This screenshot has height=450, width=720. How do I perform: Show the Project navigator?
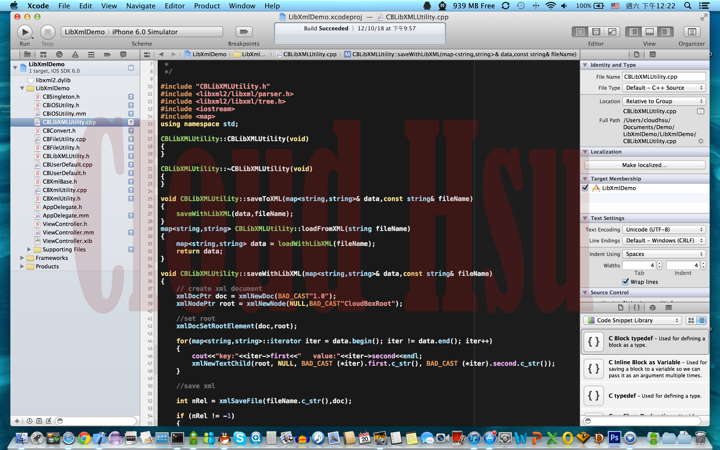pyautogui.click(x=27, y=54)
